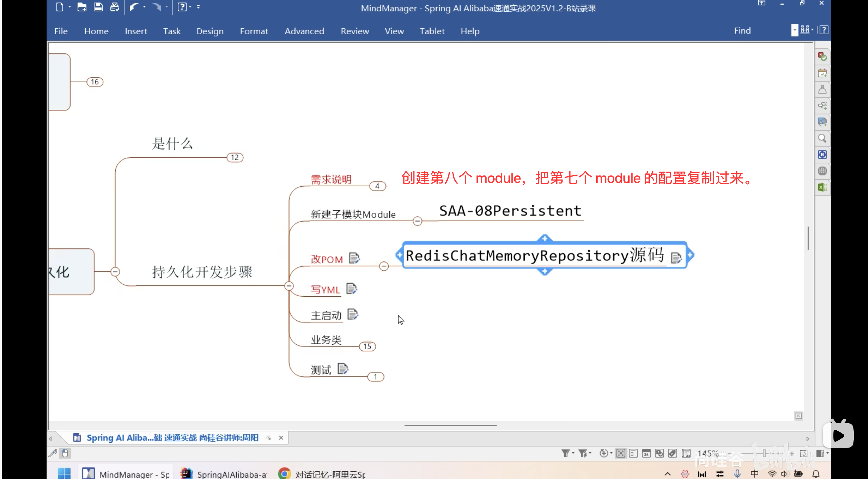868x479 pixels.
Task: Open a new map with the New document icon
Action: point(60,7)
